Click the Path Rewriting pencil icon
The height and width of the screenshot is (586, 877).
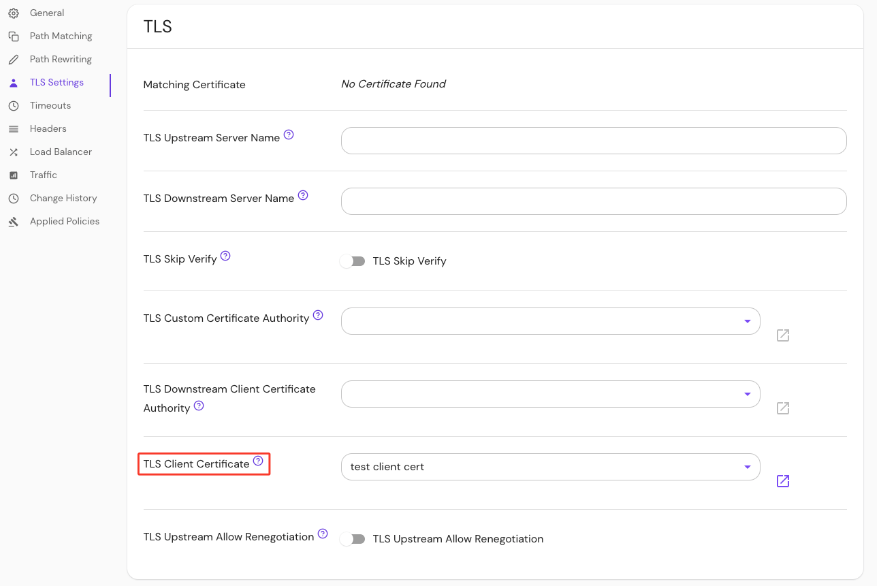pos(14,59)
